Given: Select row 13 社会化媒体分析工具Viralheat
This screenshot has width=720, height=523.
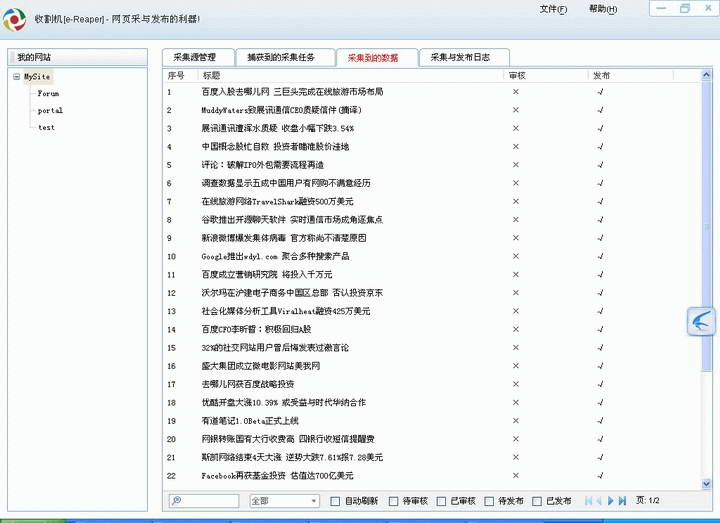Looking at the screenshot, I should [x=432, y=311].
